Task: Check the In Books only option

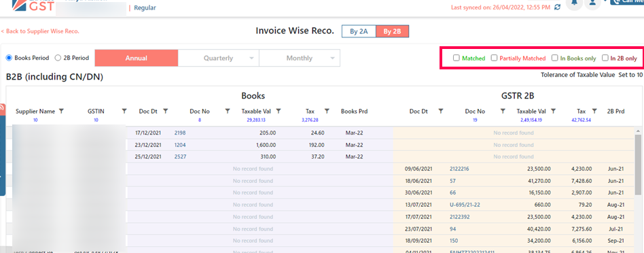Action: [555, 58]
